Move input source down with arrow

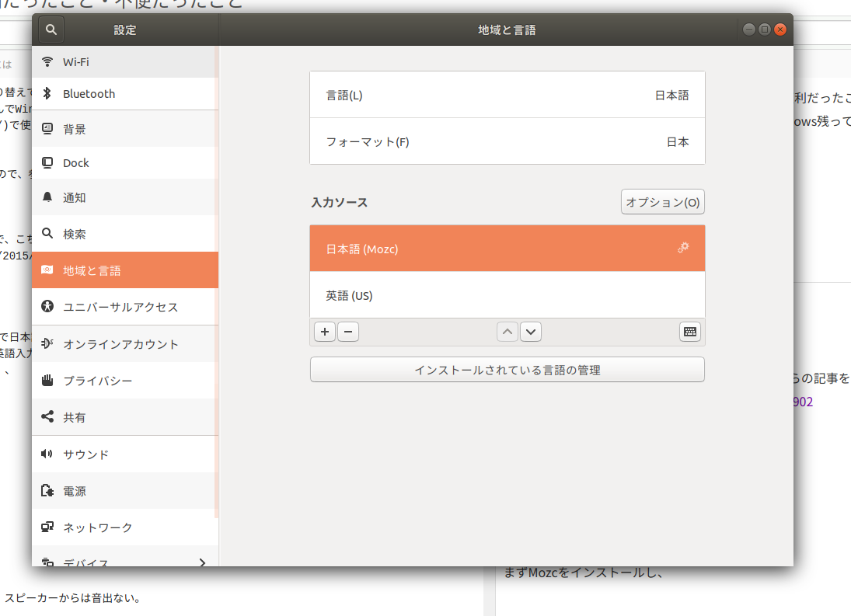point(530,332)
